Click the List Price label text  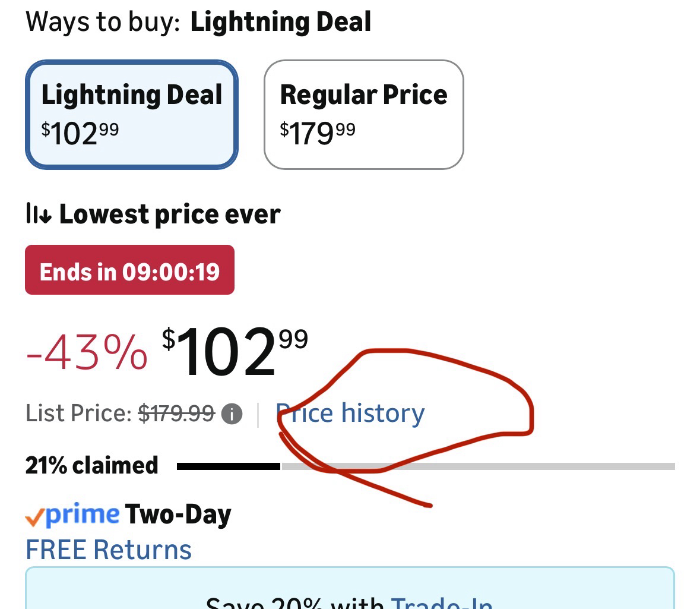[78, 414]
